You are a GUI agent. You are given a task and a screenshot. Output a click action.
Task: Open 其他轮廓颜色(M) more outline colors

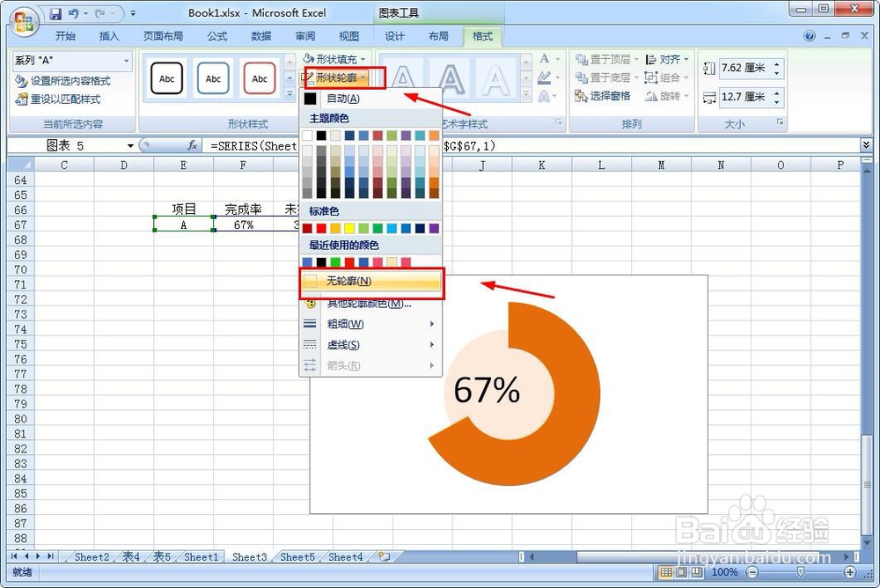371,304
